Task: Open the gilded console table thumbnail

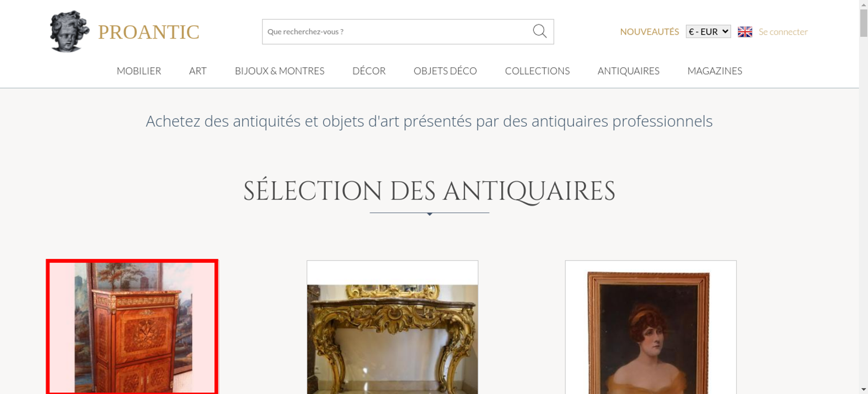Action: click(392, 327)
